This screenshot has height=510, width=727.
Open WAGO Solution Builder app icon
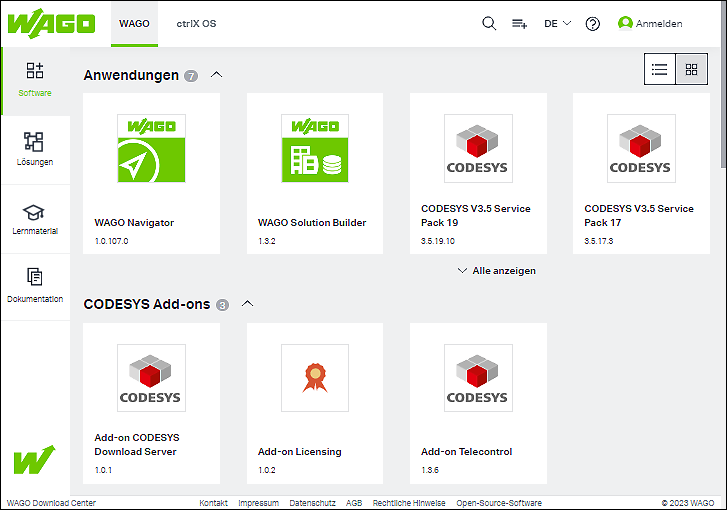click(x=315, y=148)
